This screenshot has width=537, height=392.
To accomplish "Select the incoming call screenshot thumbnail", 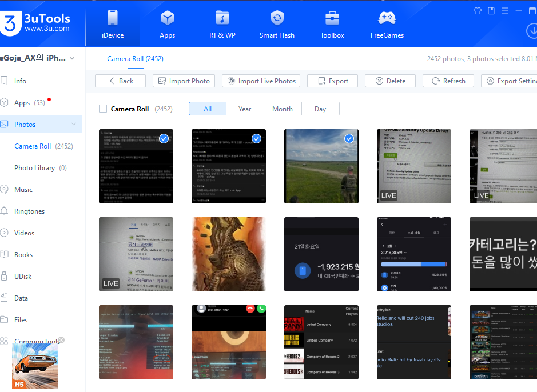I will coord(229,342).
